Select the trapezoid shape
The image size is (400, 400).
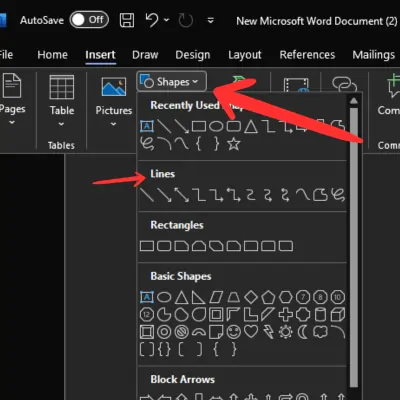tap(233, 297)
